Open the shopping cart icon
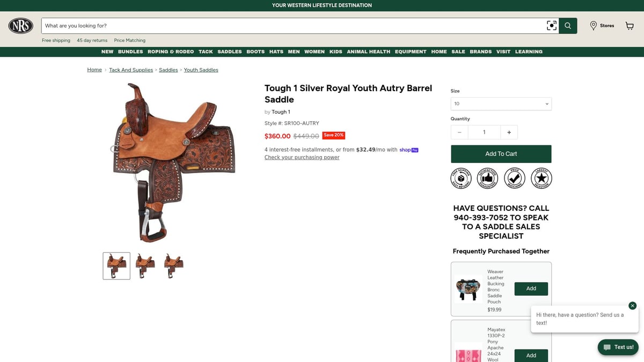 tap(630, 26)
